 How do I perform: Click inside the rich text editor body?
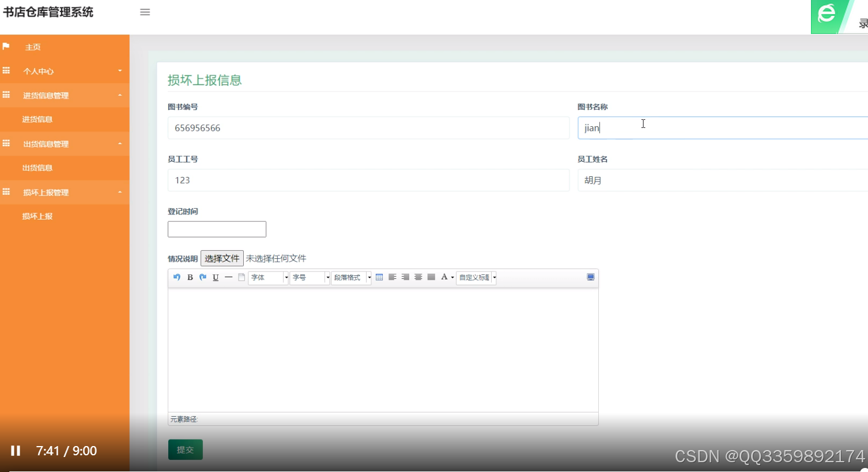tap(383, 350)
